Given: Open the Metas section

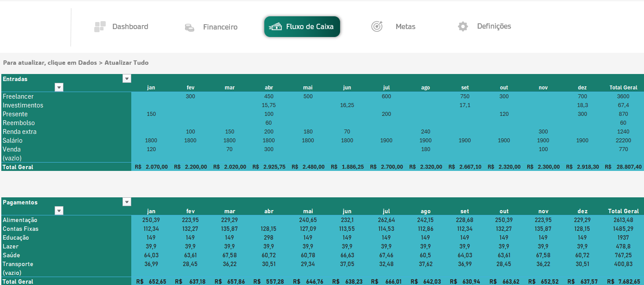Looking at the screenshot, I should (405, 27).
